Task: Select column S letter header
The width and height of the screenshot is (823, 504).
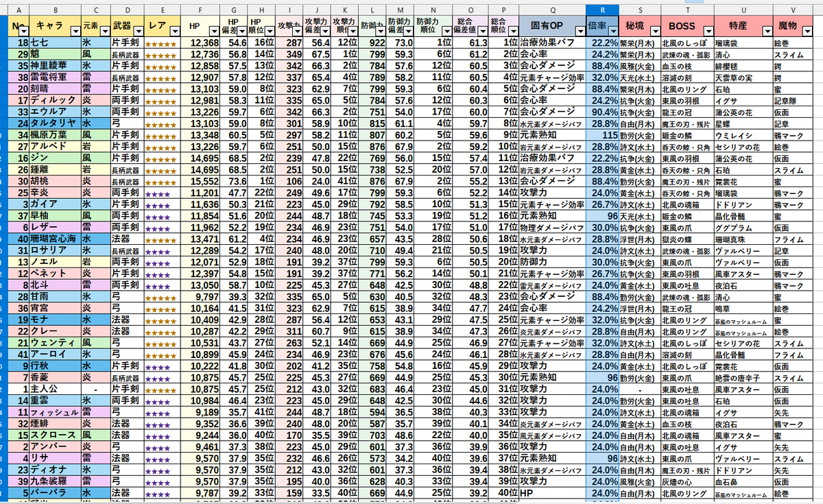Action: point(639,10)
